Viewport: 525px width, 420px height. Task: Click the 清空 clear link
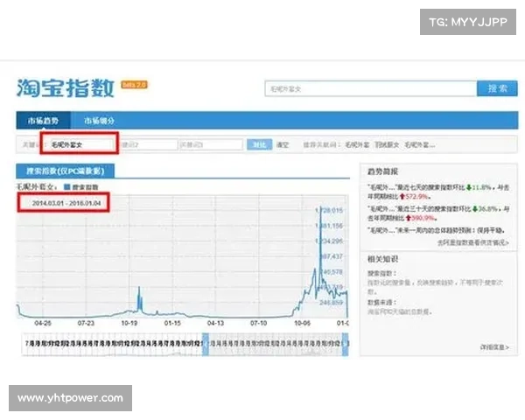[x=283, y=145]
